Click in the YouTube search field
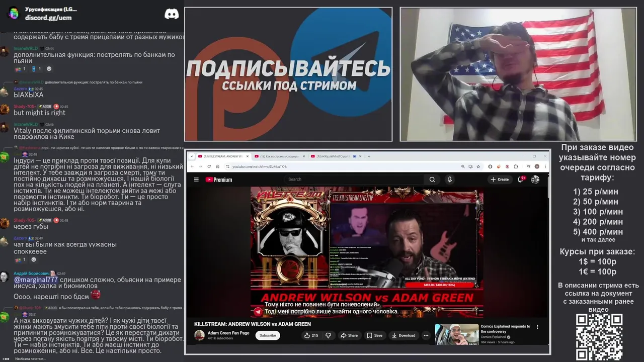Image resolution: width=644 pixels, height=362 pixels. pyautogui.click(x=355, y=179)
